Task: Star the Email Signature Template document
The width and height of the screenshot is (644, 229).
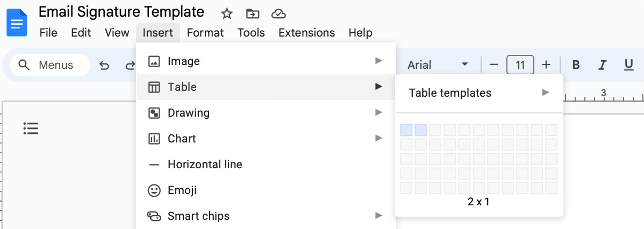Action: click(x=227, y=13)
